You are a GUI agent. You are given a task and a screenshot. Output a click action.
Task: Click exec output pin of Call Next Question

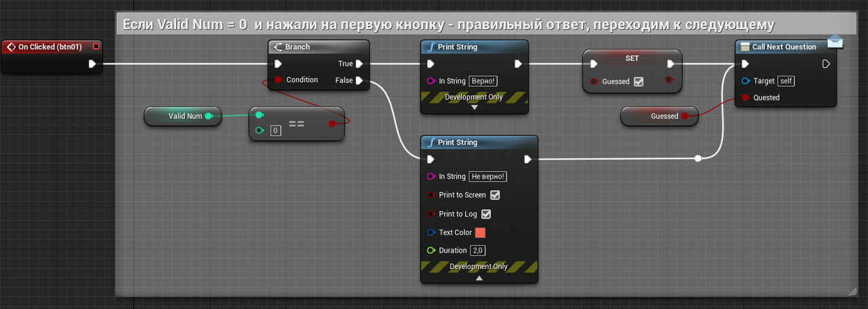point(826,64)
